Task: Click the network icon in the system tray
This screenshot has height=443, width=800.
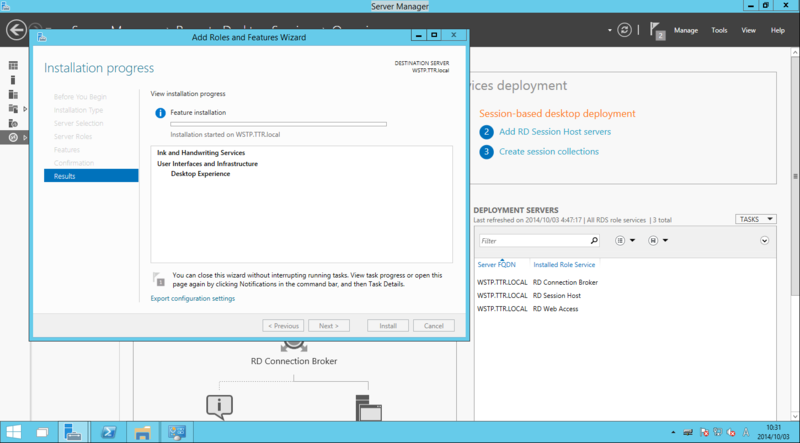Action: point(718,432)
